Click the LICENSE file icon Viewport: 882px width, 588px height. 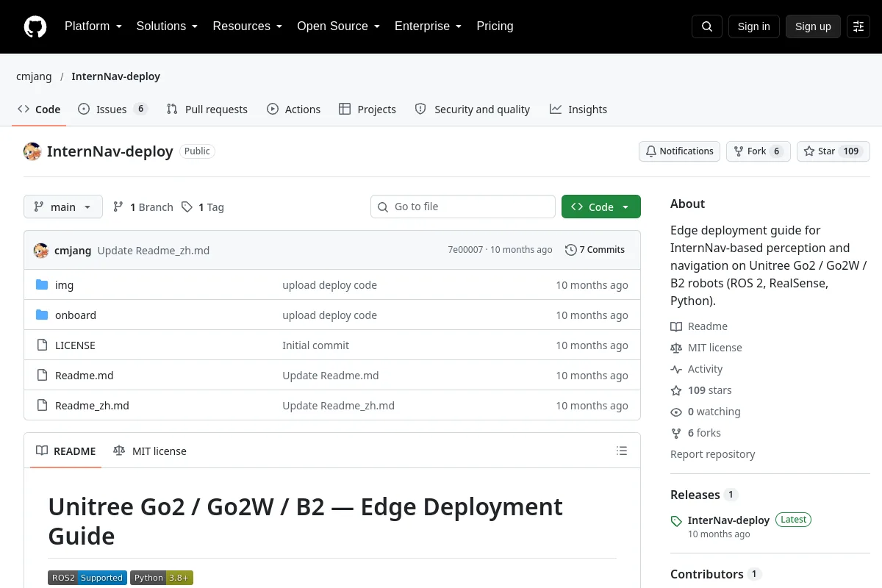pyautogui.click(x=42, y=345)
